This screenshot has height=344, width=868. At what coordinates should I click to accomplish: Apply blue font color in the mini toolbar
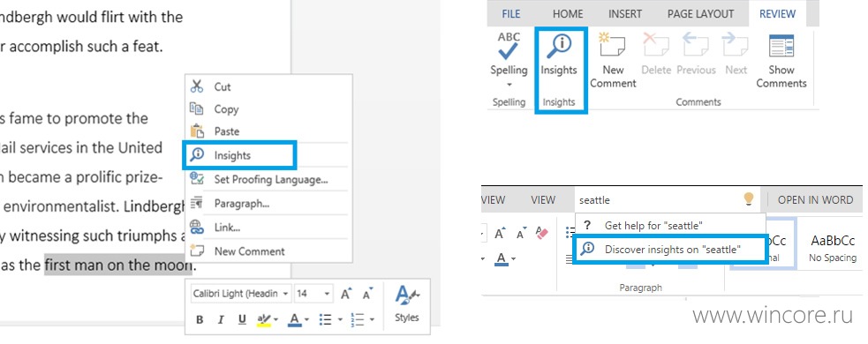[295, 319]
